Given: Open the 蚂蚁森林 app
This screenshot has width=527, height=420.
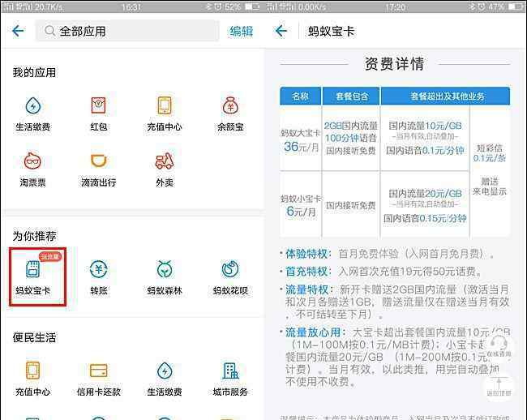Looking at the screenshot, I should [165, 277].
